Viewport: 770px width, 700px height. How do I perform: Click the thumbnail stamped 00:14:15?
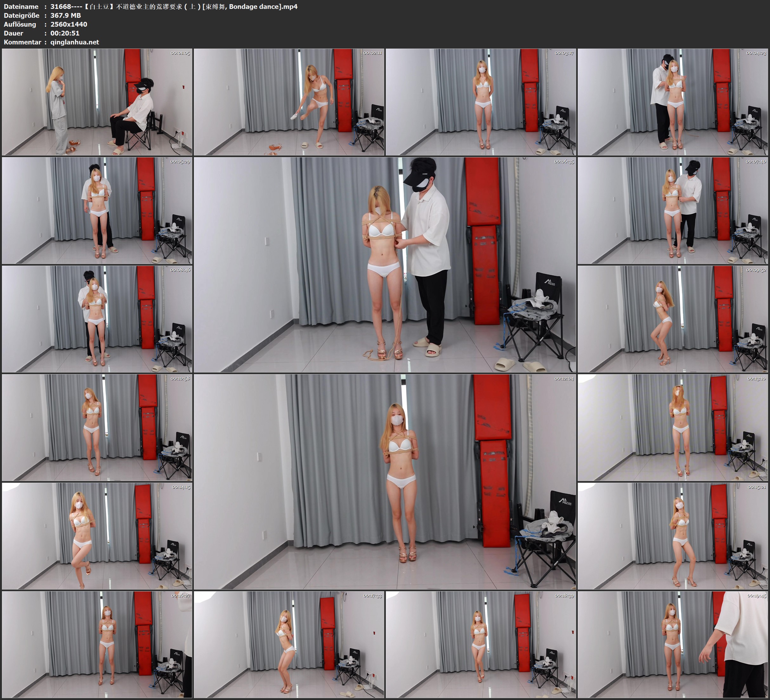(x=97, y=536)
